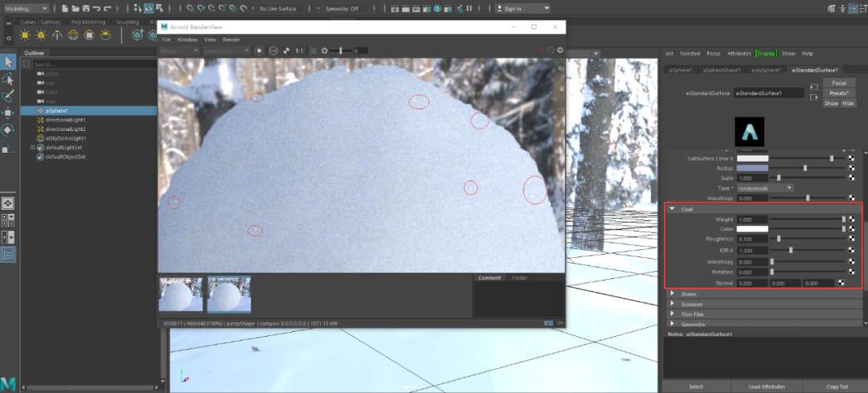Toggle Coat Roughness map checker button

[851, 239]
